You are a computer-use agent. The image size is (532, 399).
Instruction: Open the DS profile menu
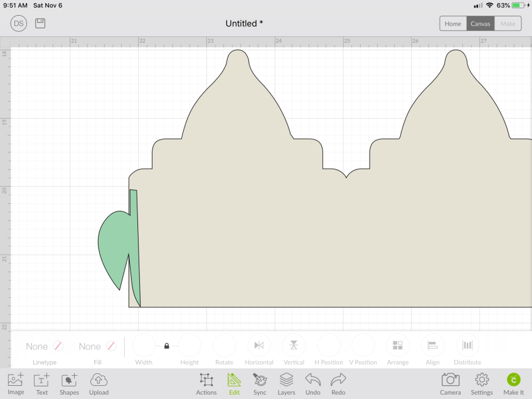(18, 23)
